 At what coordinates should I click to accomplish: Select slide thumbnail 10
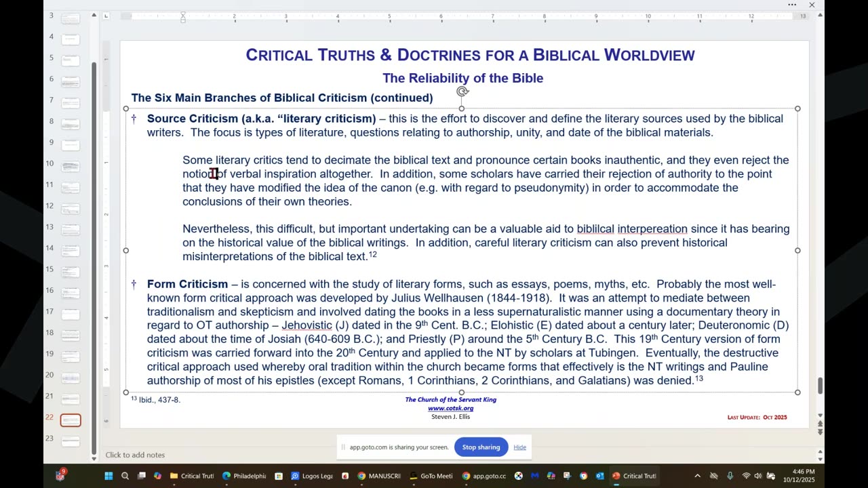pos(71,165)
